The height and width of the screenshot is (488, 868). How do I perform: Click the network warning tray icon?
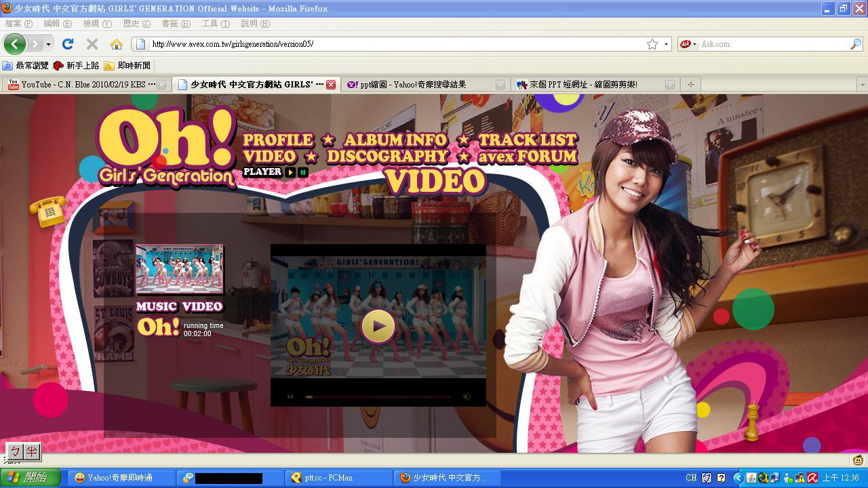800,478
